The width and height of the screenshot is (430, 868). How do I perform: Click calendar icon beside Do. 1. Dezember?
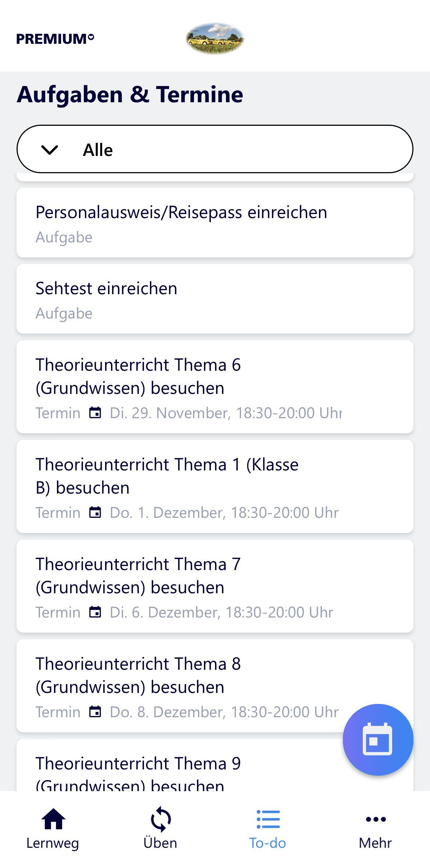(95, 513)
